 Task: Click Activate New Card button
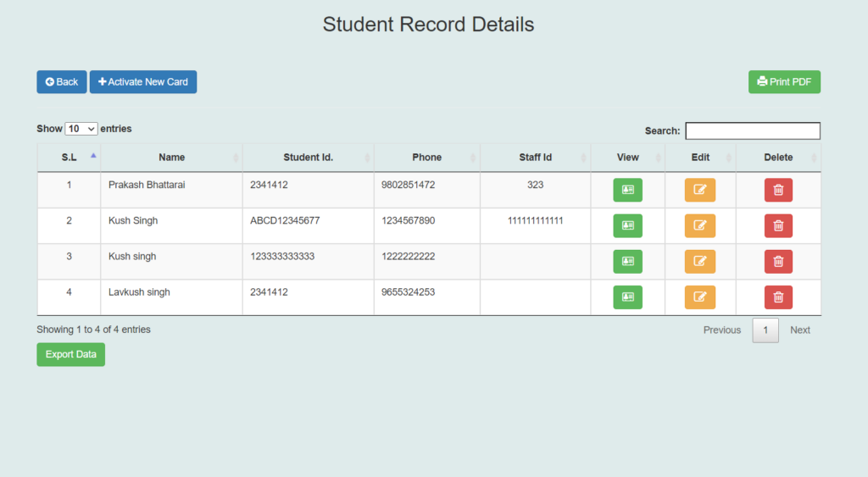coord(142,82)
